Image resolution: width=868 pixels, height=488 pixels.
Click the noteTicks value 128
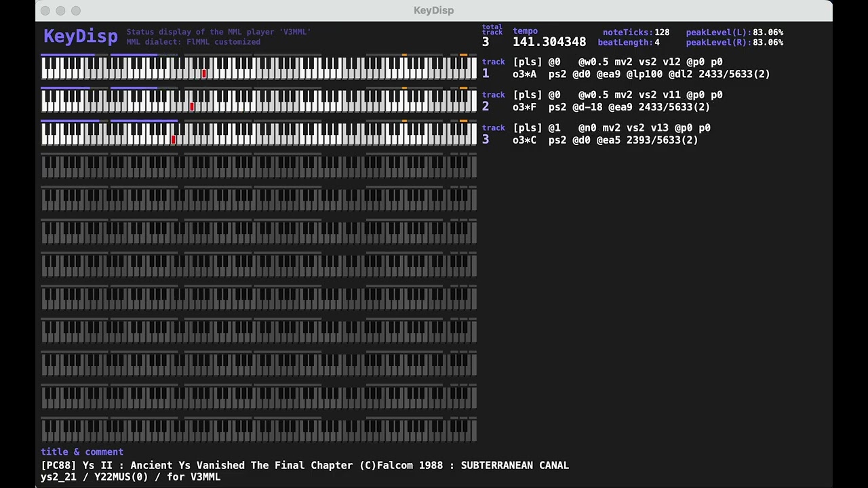[x=662, y=33]
